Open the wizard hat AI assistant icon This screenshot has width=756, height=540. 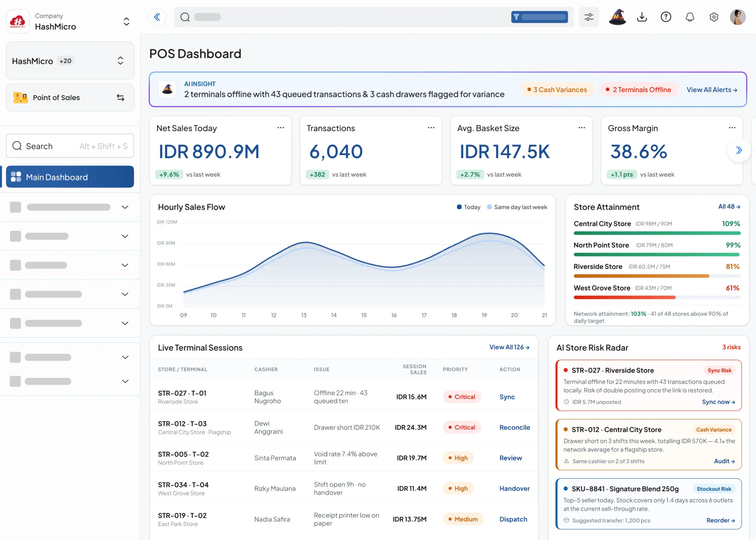coord(617,17)
